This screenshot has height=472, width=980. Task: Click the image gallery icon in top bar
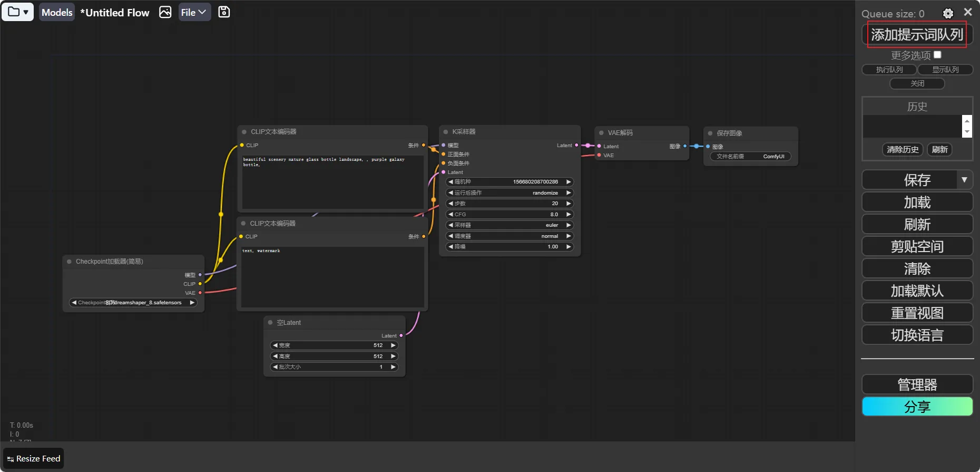point(165,12)
